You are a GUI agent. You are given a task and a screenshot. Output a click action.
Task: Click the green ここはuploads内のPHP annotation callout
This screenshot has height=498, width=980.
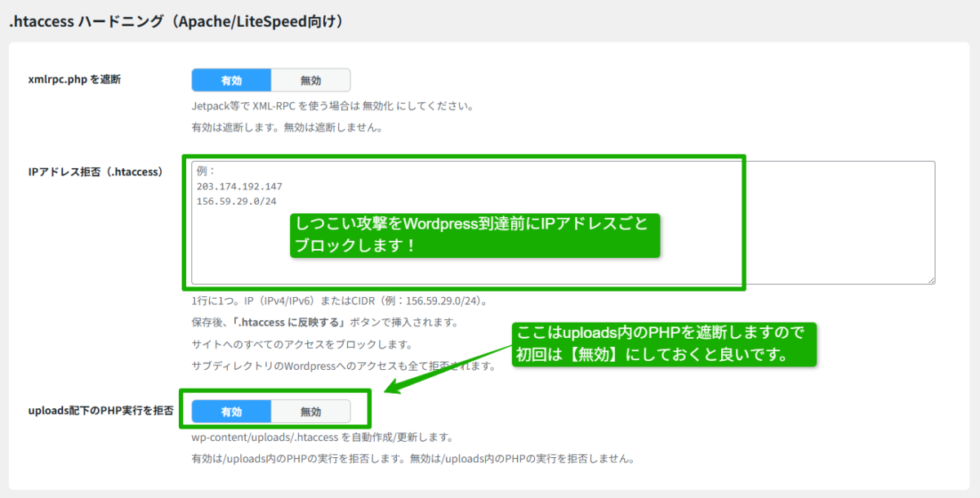point(663,344)
